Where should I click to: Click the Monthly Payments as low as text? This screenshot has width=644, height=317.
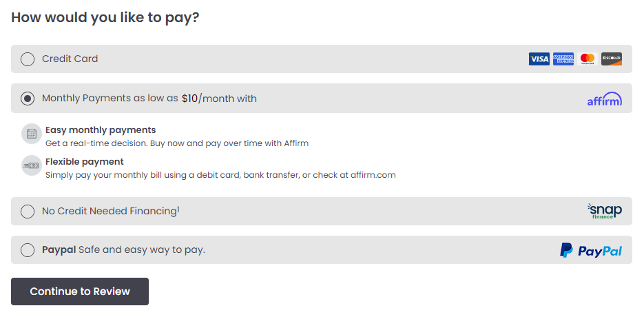[110, 99]
